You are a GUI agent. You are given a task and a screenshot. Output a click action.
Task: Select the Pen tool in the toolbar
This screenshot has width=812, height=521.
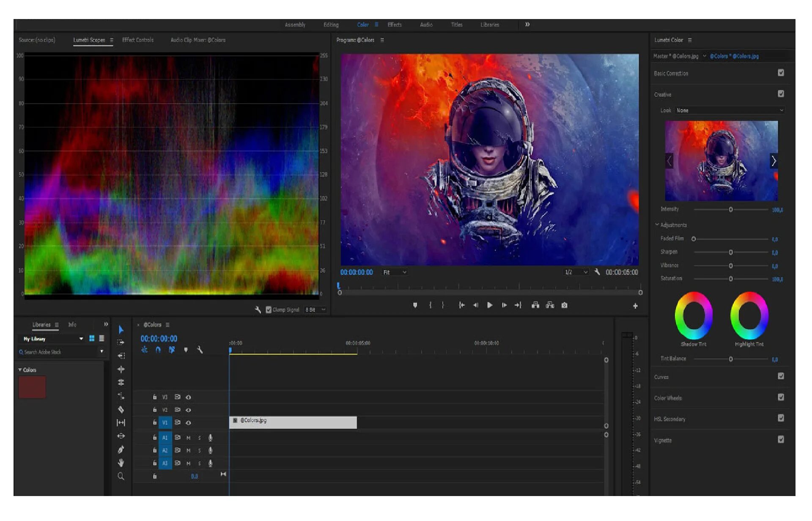click(121, 450)
